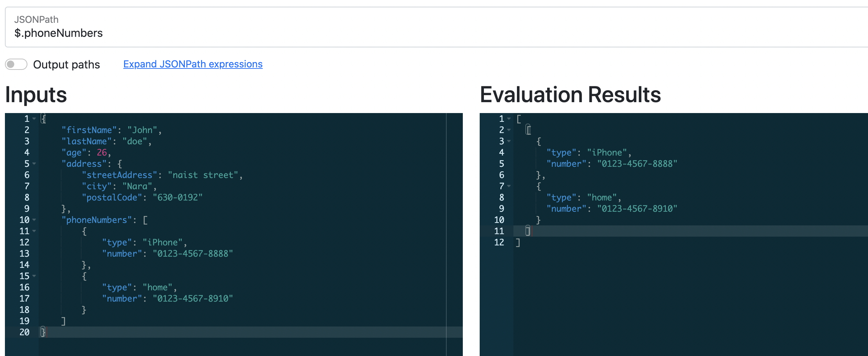Collapse the phoneNumbers array on line 10
This screenshot has width=868, height=356.
point(34,220)
